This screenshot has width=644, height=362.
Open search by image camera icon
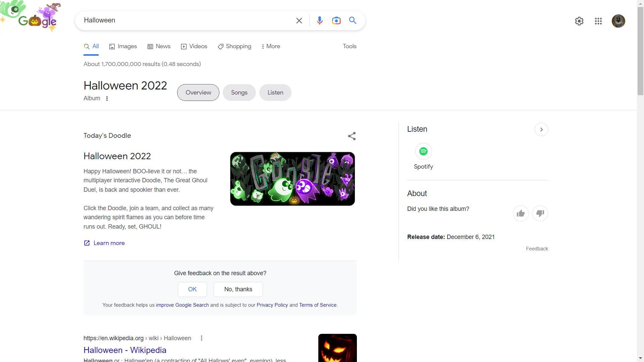(x=336, y=20)
